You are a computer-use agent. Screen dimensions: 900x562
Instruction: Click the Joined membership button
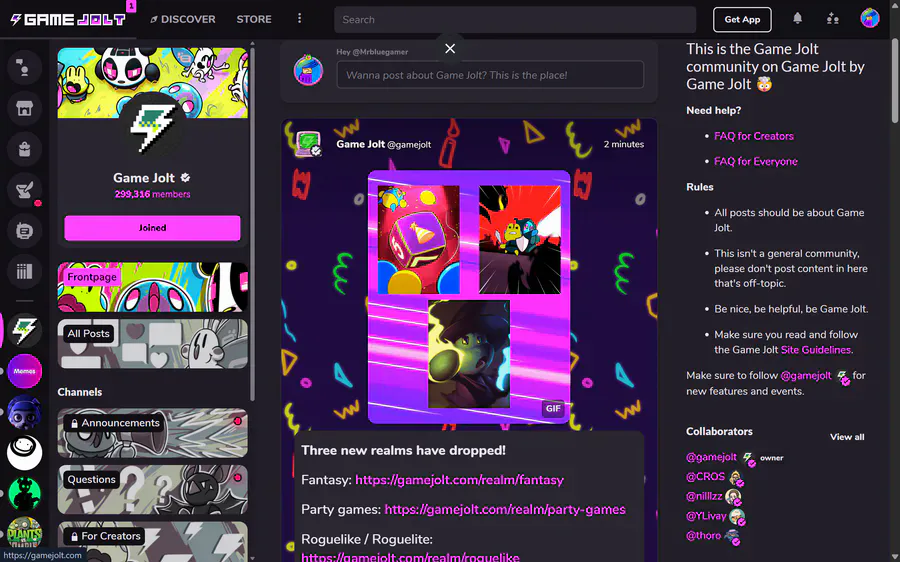(x=152, y=228)
